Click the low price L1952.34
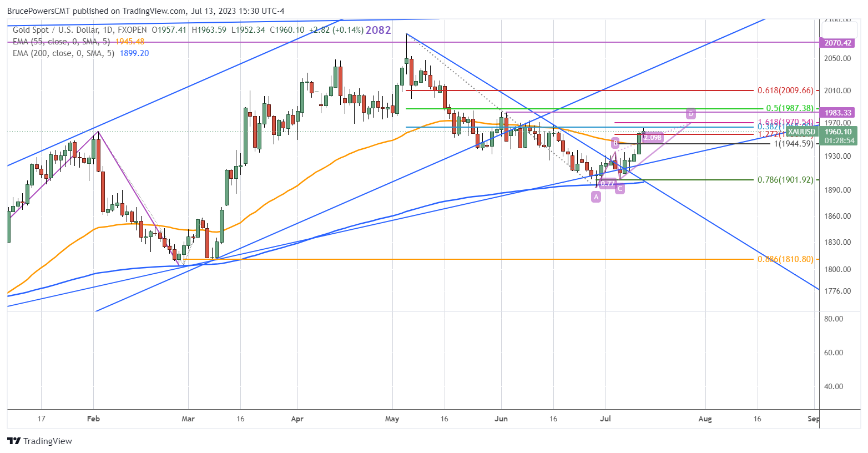 pos(248,30)
